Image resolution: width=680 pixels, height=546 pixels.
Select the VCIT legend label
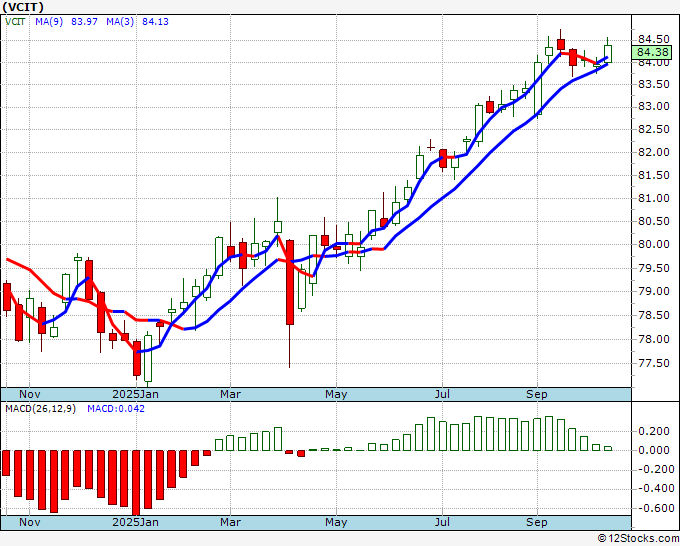[x=15, y=21]
